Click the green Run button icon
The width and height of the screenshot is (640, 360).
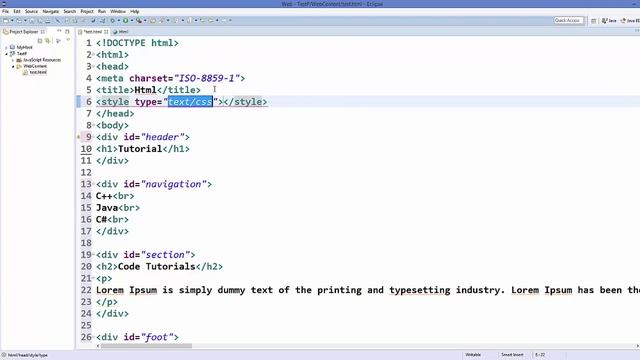125,20
